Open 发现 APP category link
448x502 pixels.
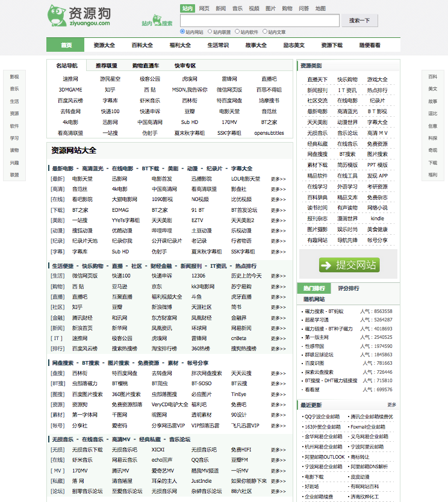pyautogui.click(x=377, y=176)
